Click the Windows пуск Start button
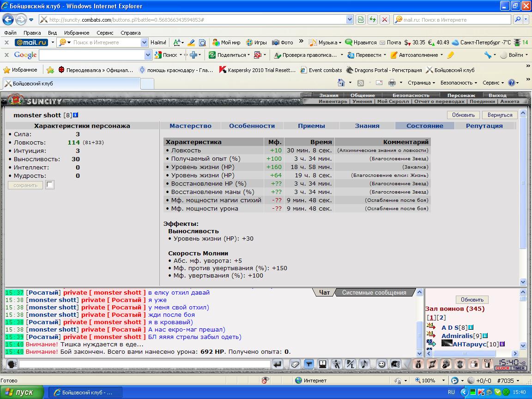This screenshot has height=399, width=532. point(22,392)
